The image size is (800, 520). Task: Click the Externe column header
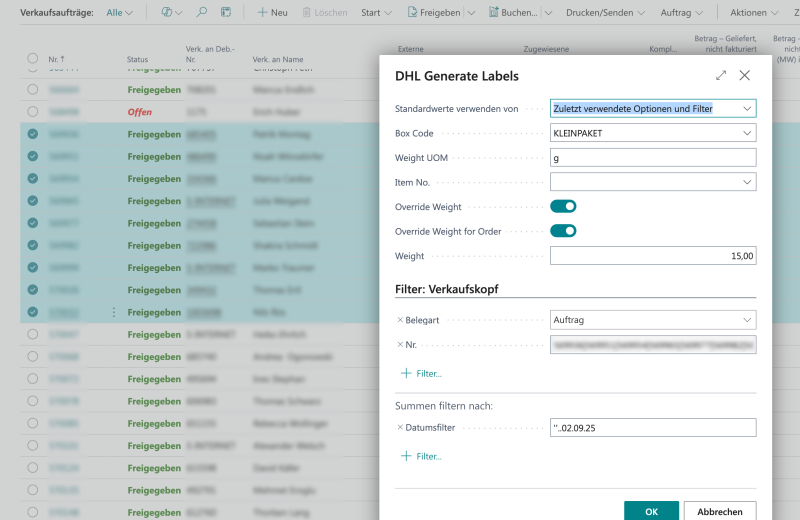411,49
